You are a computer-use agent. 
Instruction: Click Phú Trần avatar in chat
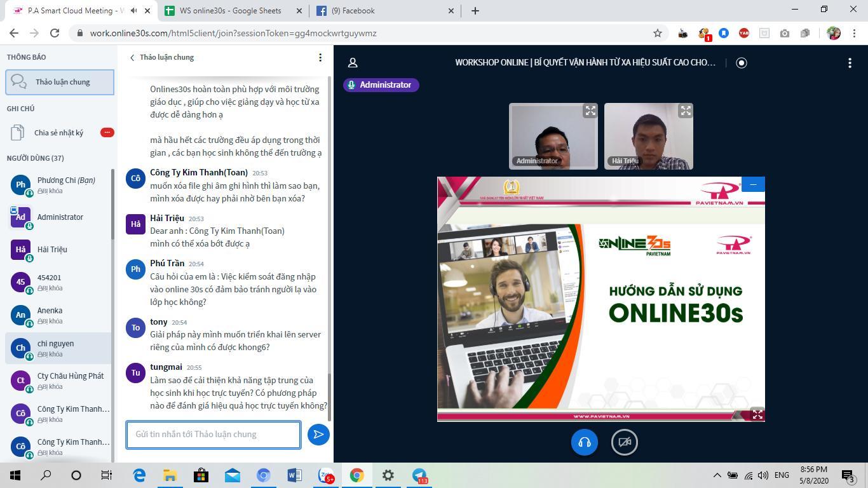pos(135,269)
